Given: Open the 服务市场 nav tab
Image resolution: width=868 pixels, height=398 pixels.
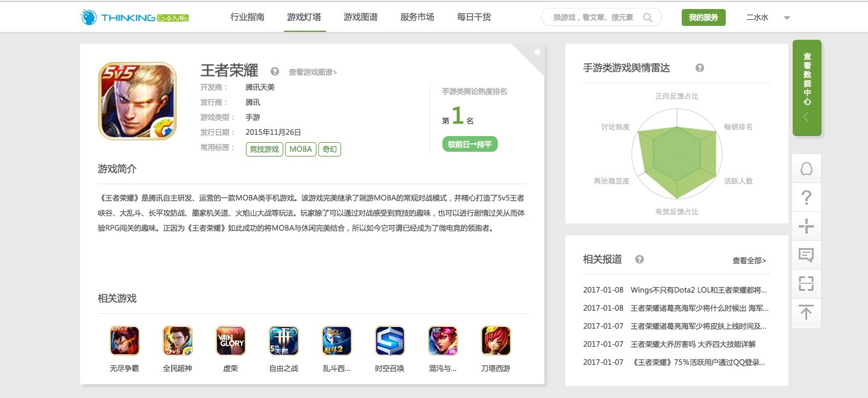Looking at the screenshot, I should pos(417,17).
